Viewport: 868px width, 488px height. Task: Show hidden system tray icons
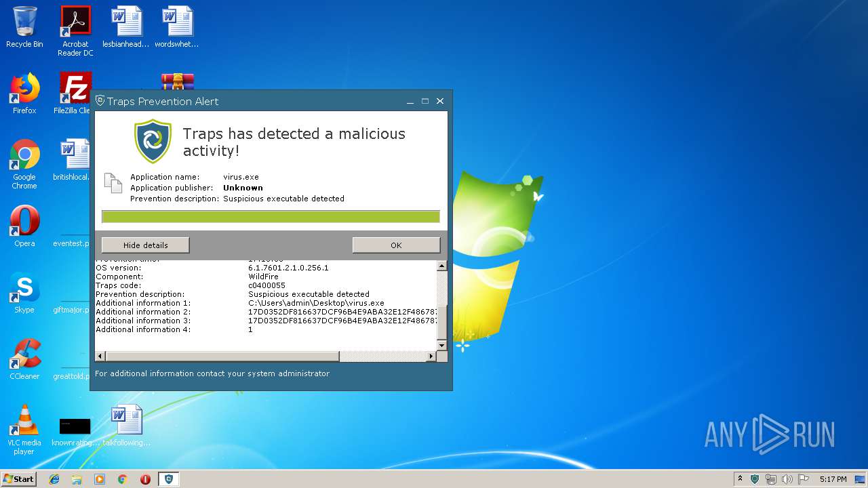740,479
